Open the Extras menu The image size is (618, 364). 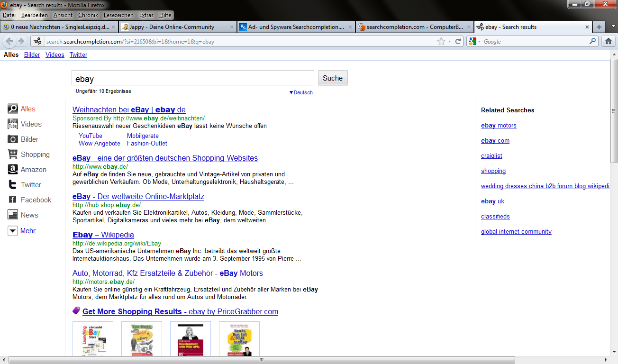(x=146, y=15)
